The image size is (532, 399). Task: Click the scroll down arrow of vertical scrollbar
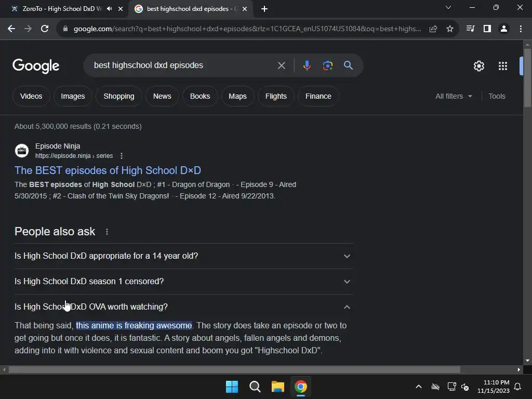(x=527, y=361)
